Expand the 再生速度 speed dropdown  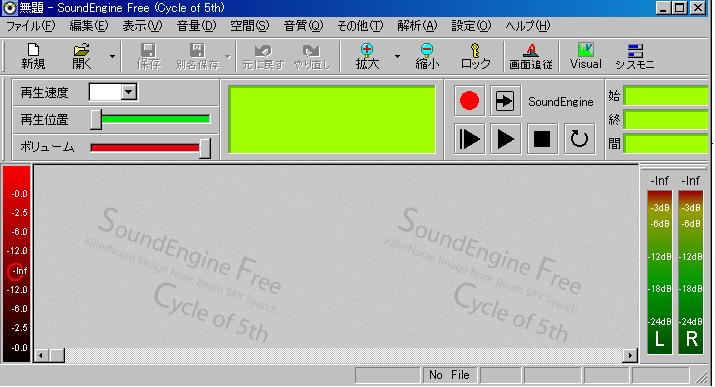click(129, 92)
